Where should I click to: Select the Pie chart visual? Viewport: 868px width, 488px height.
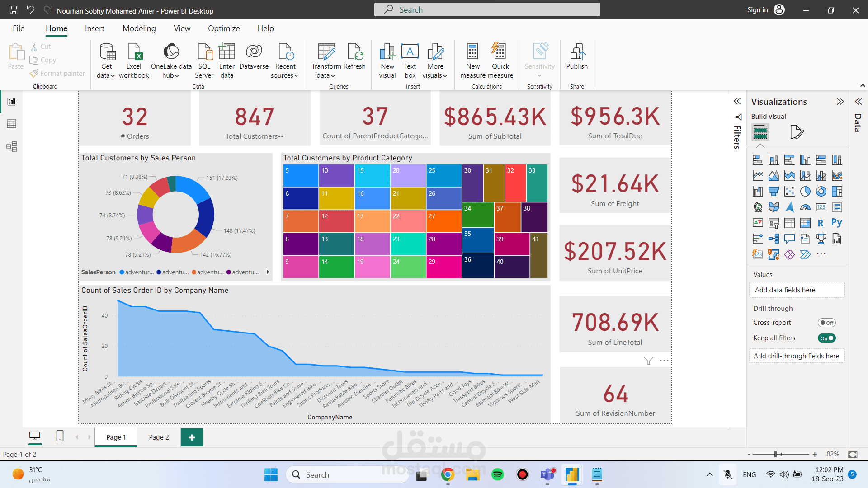[805, 192]
